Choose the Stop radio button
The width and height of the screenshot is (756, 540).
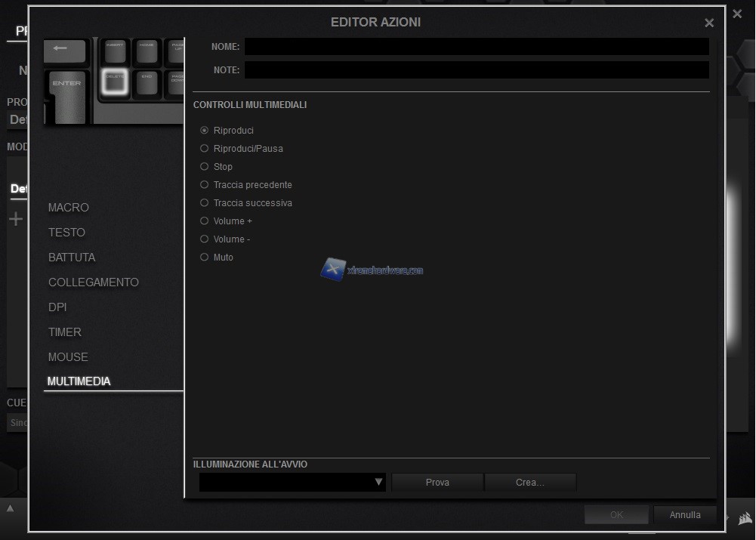point(204,167)
